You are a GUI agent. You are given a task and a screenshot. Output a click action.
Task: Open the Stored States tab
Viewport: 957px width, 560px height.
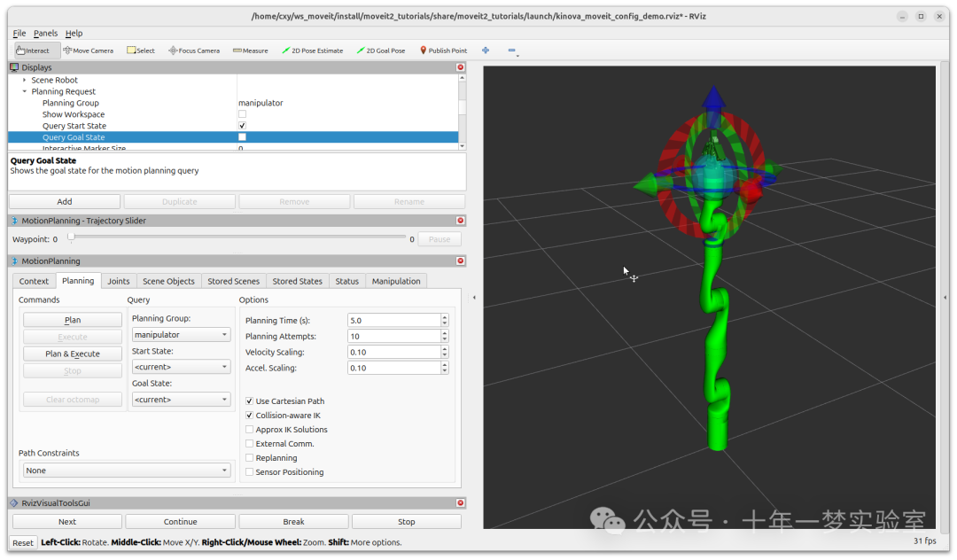tap(297, 281)
